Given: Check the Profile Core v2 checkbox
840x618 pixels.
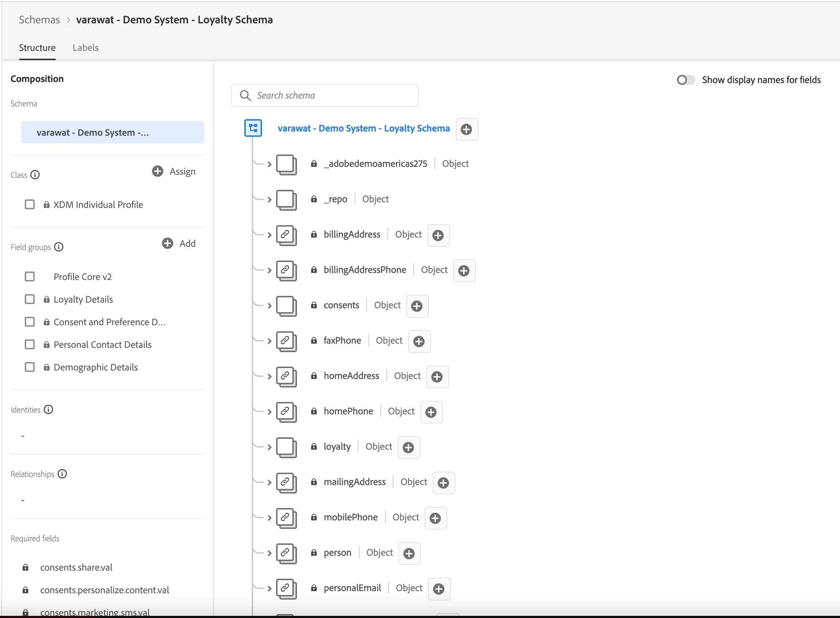Looking at the screenshot, I should [x=30, y=276].
